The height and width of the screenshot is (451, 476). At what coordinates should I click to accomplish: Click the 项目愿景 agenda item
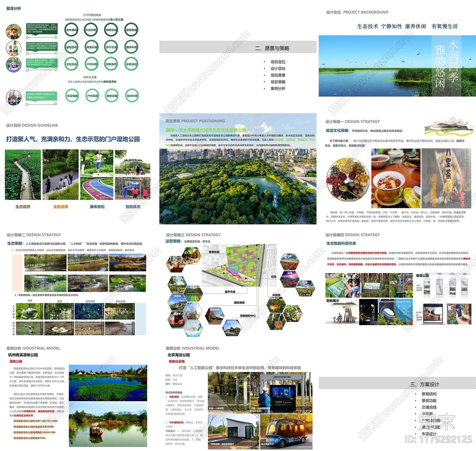(x=278, y=75)
